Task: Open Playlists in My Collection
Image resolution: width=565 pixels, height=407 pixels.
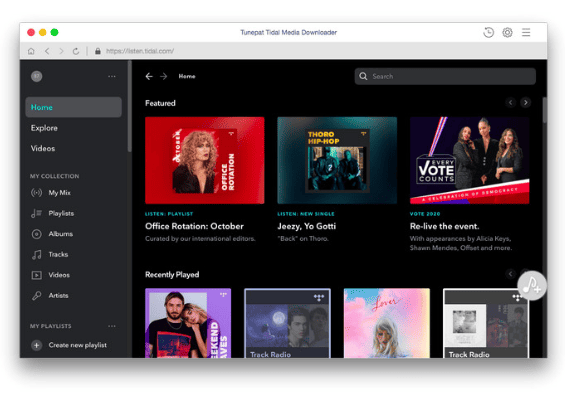Action: pos(61,213)
